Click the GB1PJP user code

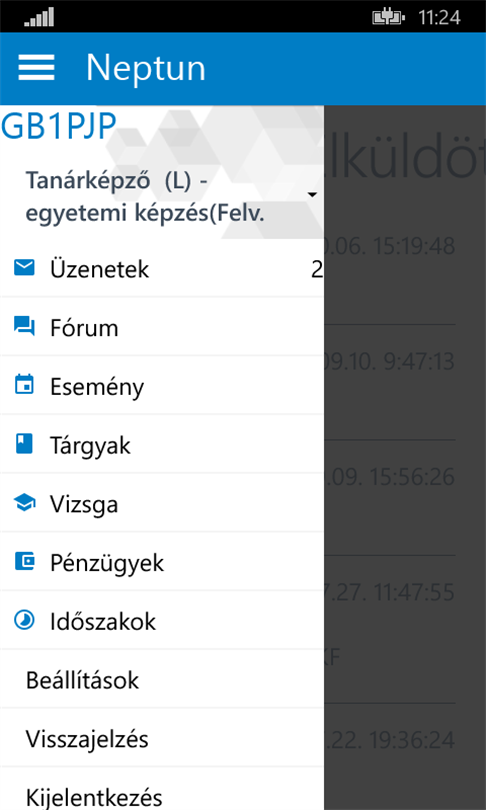pos(58,126)
